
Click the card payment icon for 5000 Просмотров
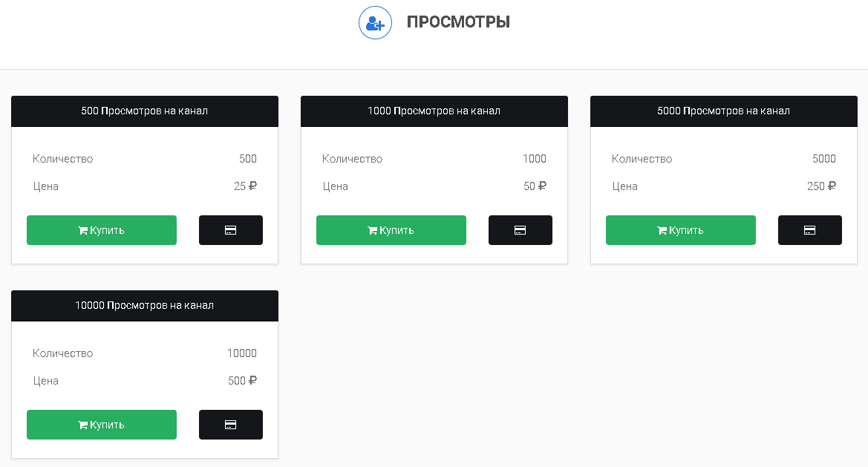tap(810, 230)
